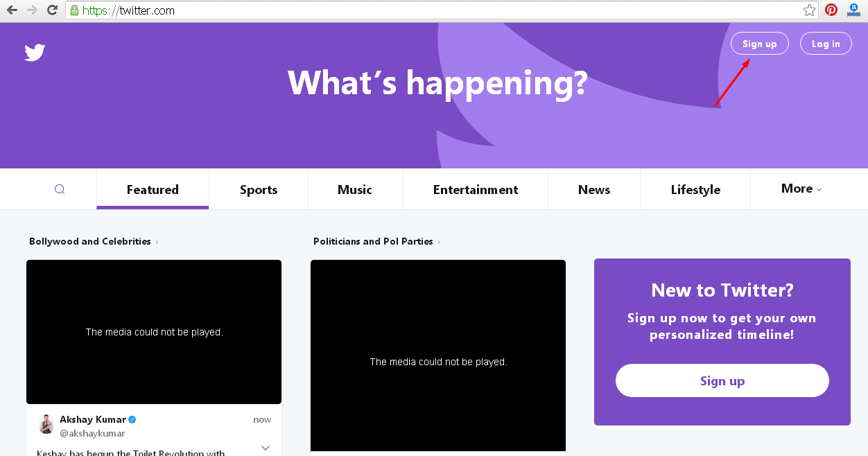The image size is (868, 456).
Task: Click the 'What's happening?' headline
Action: click(437, 83)
